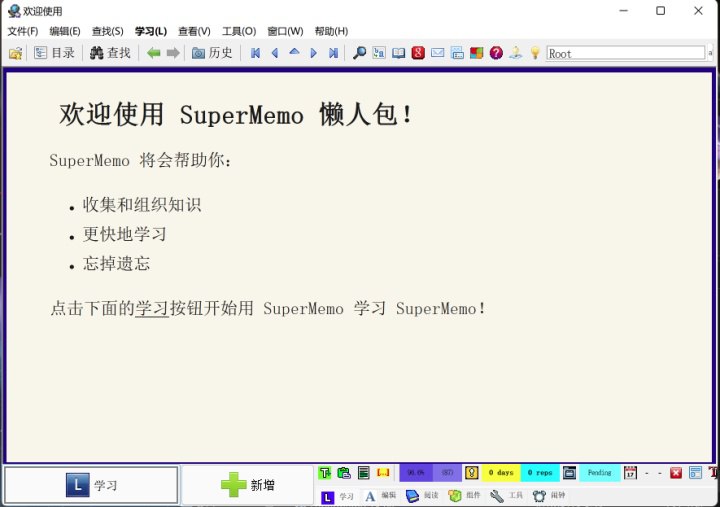The image size is (720, 507).
Task: Click the 新增 add new button
Action: (248, 485)
